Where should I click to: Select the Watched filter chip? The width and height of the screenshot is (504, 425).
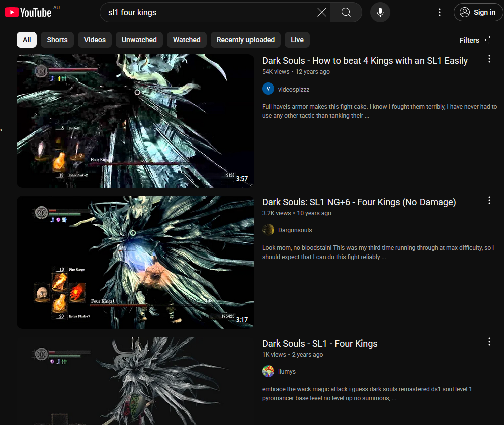187,40
